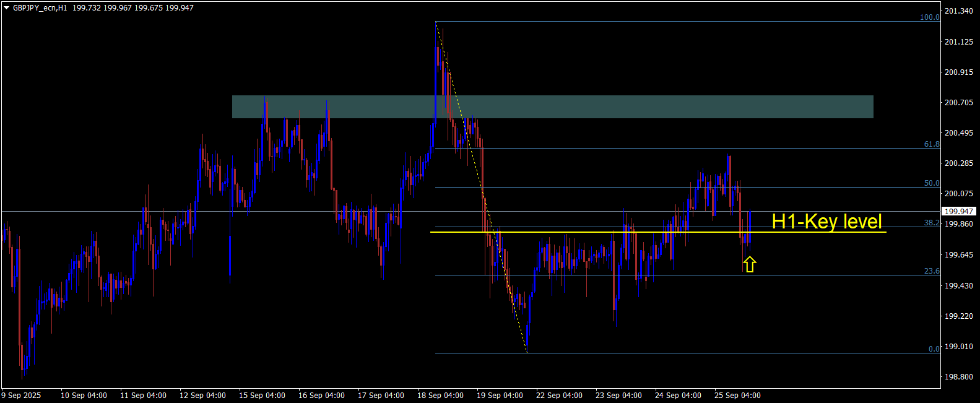The image size is (980, 403).
Task: Pick the Fibonacci 50.0 level label
Action: click(932, 183)
